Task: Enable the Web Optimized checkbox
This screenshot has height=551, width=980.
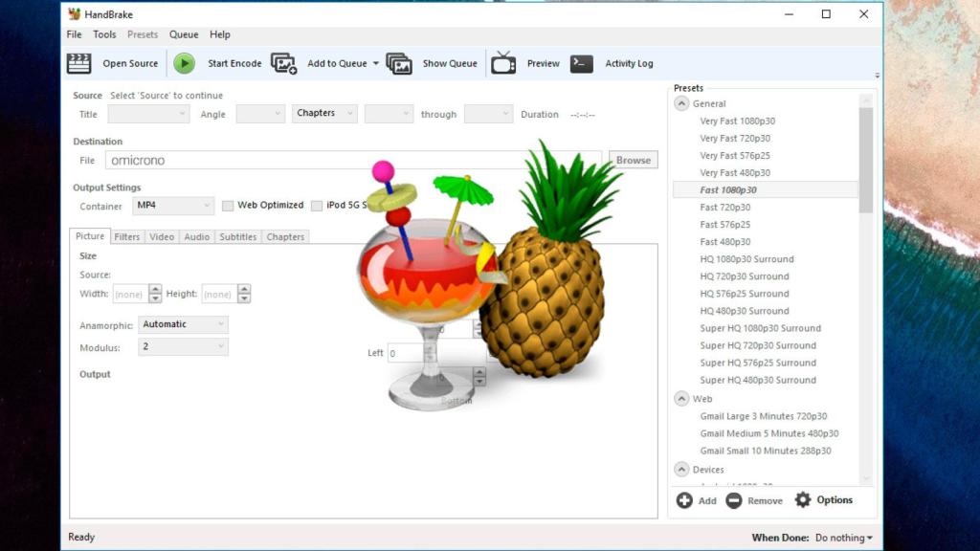Action: (228, 206)
